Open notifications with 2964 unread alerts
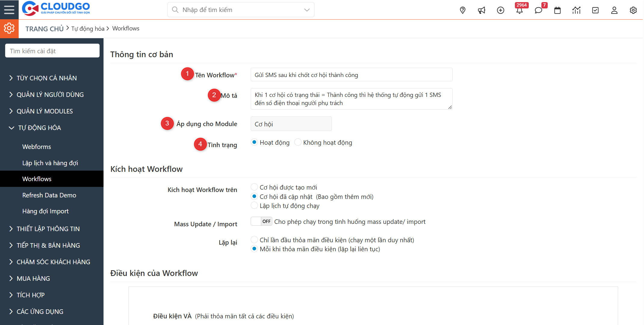 point(520,10)
